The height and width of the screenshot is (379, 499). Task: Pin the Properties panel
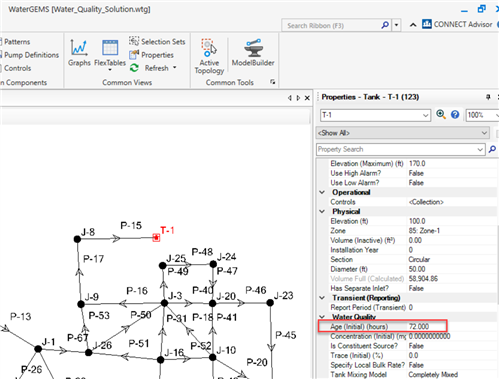click(x=488, y=97)
